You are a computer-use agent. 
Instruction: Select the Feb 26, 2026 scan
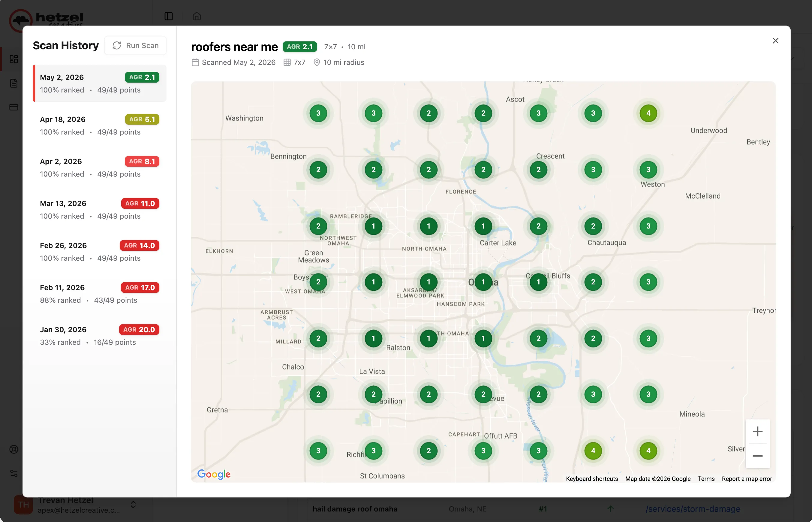point(100,251)
